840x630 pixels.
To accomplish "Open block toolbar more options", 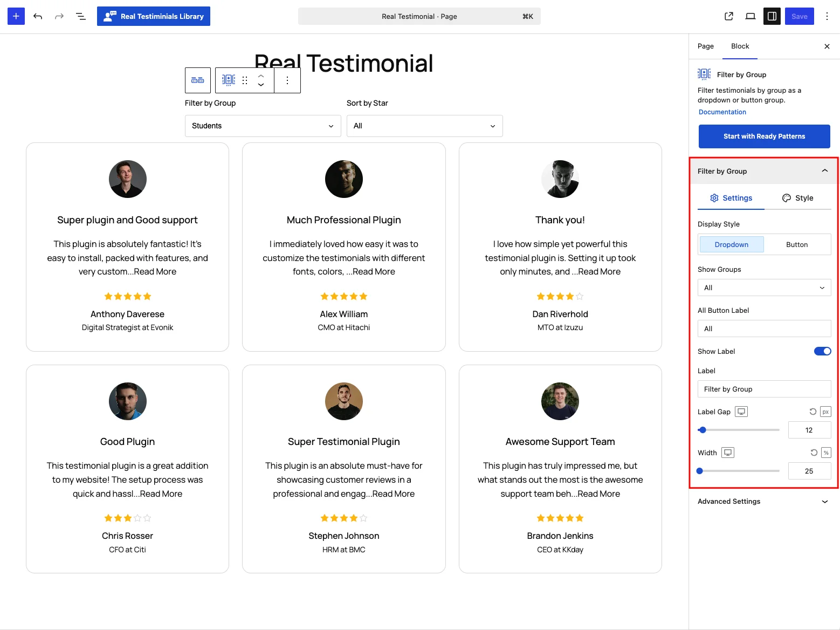I will [287, 80].
